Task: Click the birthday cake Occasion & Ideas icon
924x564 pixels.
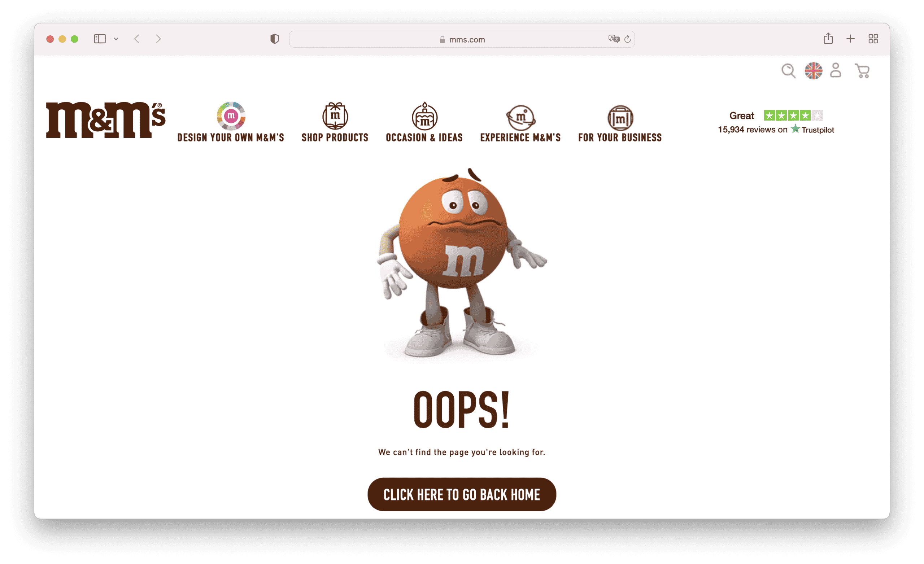Action: 424,116
